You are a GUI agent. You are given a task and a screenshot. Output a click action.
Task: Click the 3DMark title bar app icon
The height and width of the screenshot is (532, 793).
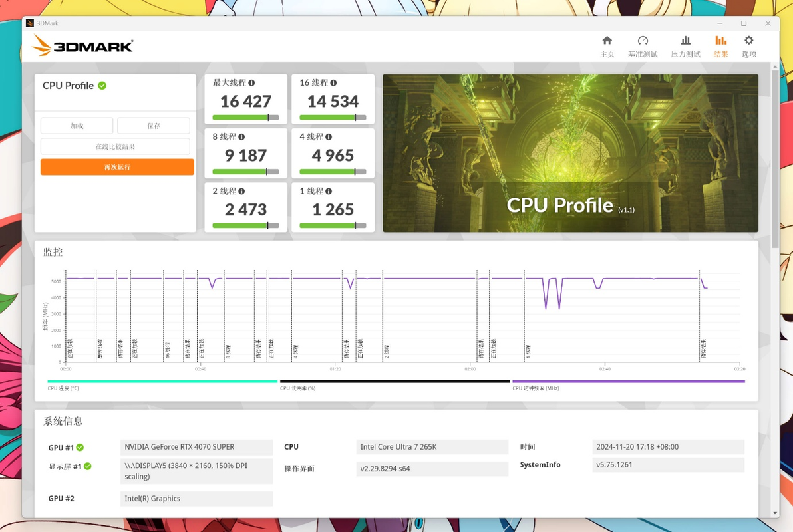30,23
